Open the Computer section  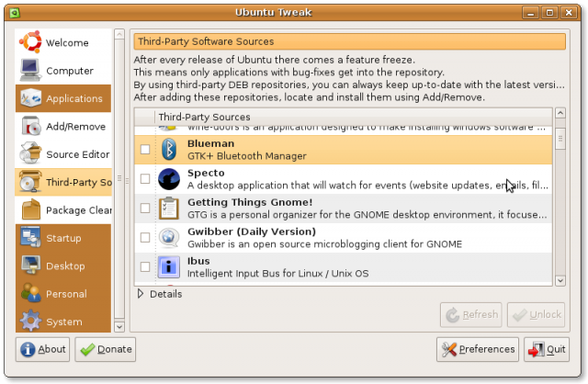tap(63, 70)
